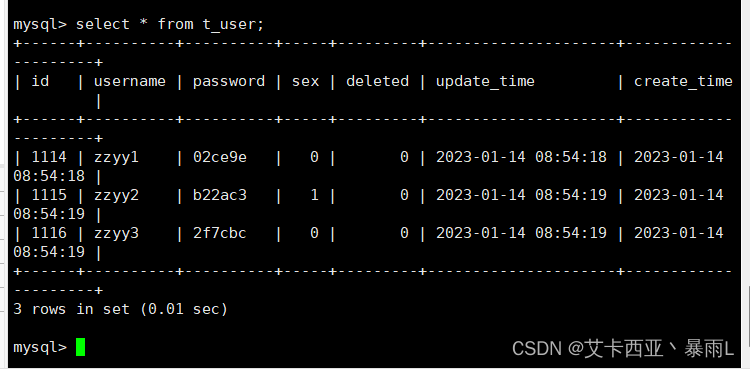The width and height of the screenshot is (750, 369).
Task: Click the id column header
Action: click(40, 81)
